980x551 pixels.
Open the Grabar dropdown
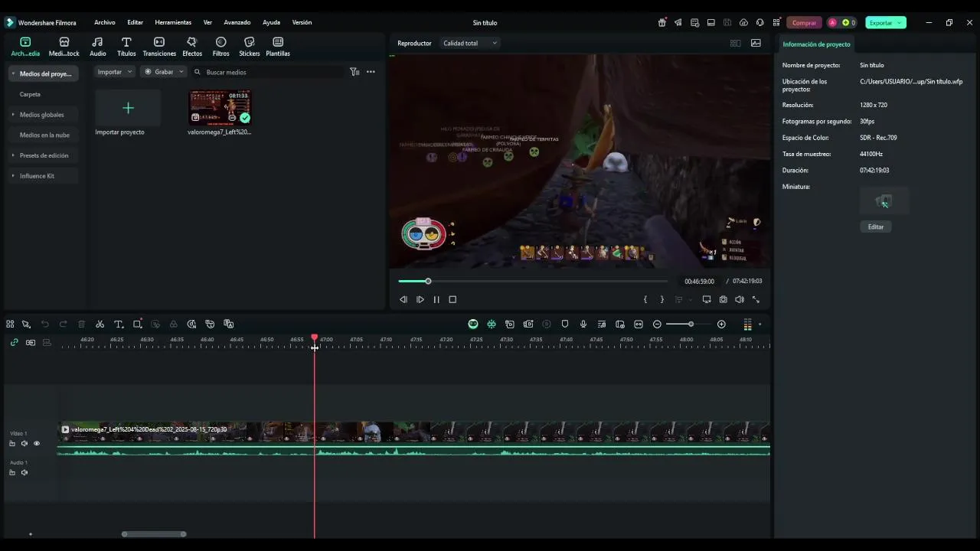pyautogui.click(x=163, y=72)
